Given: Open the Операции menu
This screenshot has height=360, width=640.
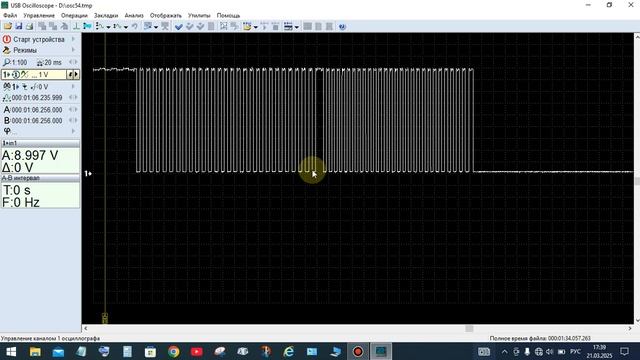Looking at the screenshot, I should point(74,16).
